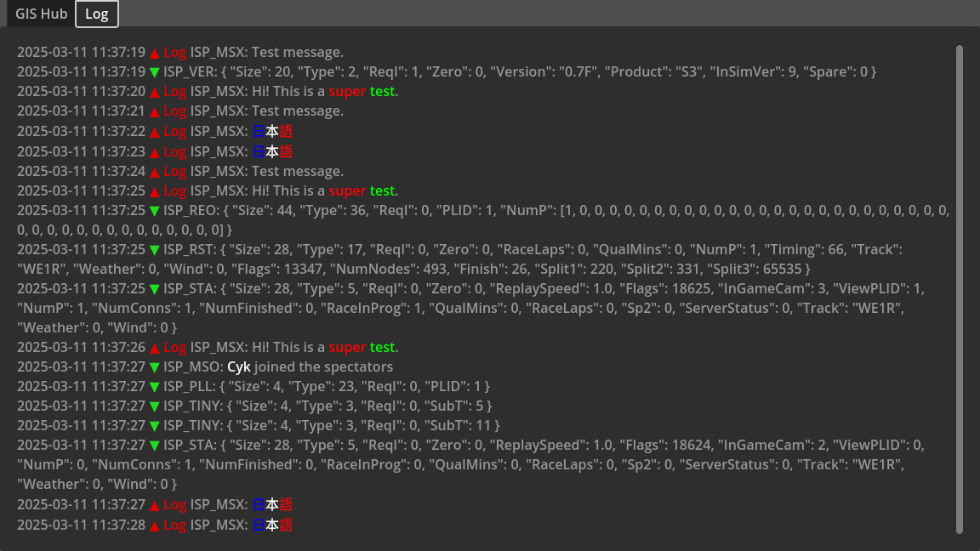Click the red arrow at 11:37:24
This screenshot has height=551, width=980.
[154, 172]
